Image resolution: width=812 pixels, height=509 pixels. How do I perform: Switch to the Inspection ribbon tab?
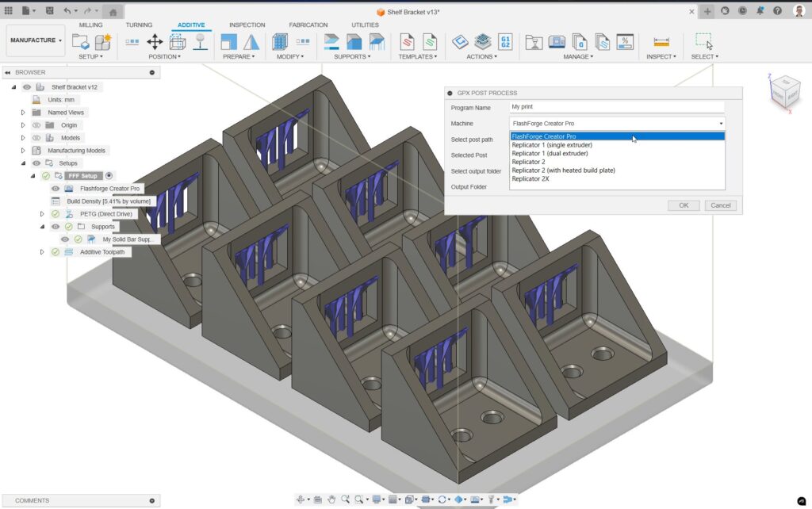247,25
